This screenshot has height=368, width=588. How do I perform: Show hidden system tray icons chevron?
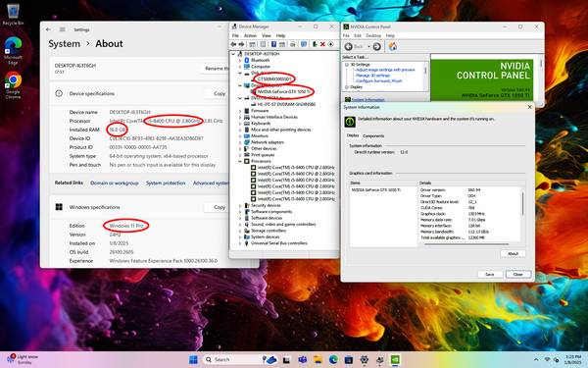(x=536, y=360)
